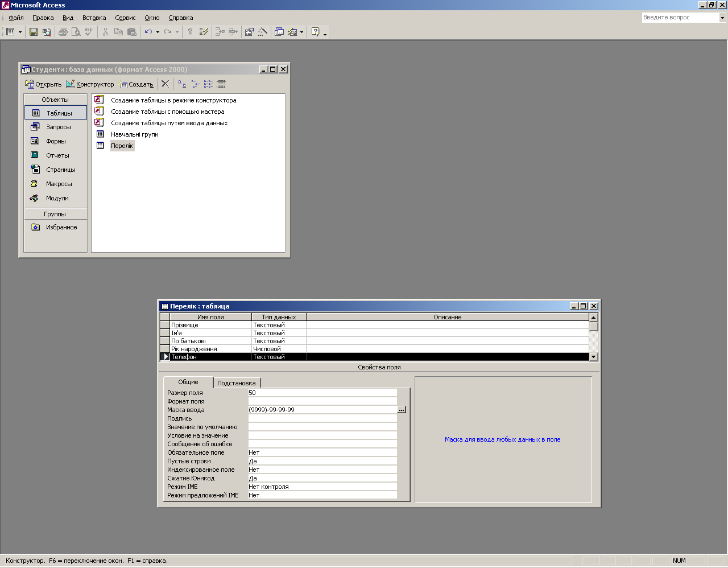Screen dimensions: 728x568
Task: Open the Правка menu
Action: click(x=43, y=18)
